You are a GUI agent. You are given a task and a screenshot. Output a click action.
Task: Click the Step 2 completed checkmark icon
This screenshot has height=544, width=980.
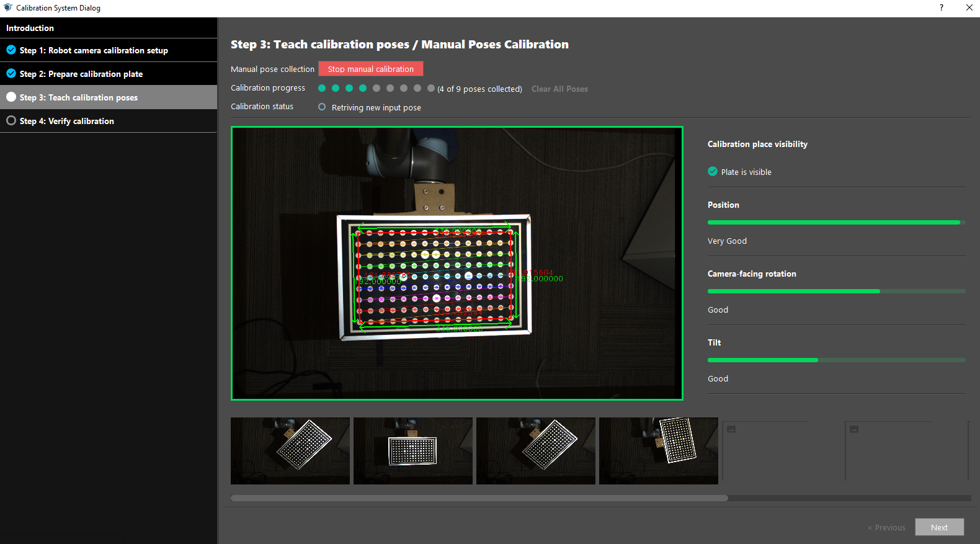(11, 73)
